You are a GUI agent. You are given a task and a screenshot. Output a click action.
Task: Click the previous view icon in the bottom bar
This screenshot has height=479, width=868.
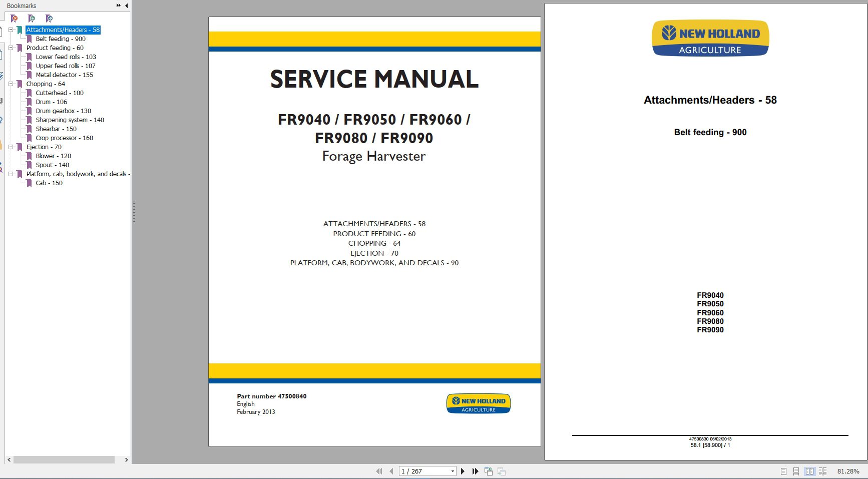pos(489,471)
